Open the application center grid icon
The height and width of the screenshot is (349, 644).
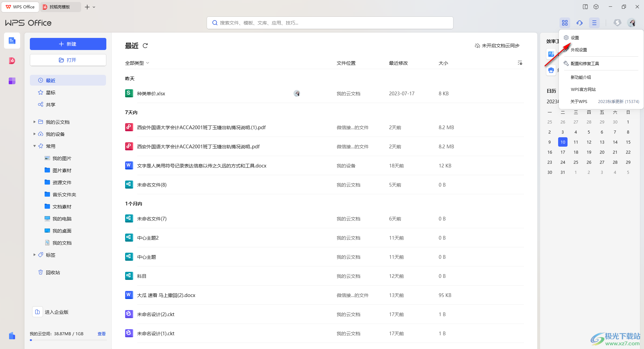[565, 23]
